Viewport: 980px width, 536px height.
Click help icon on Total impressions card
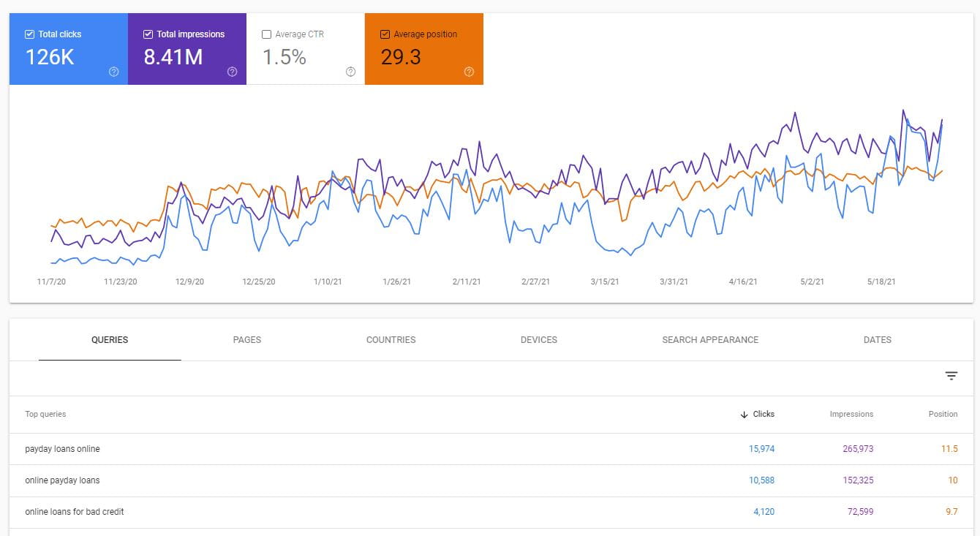[232, 72]
